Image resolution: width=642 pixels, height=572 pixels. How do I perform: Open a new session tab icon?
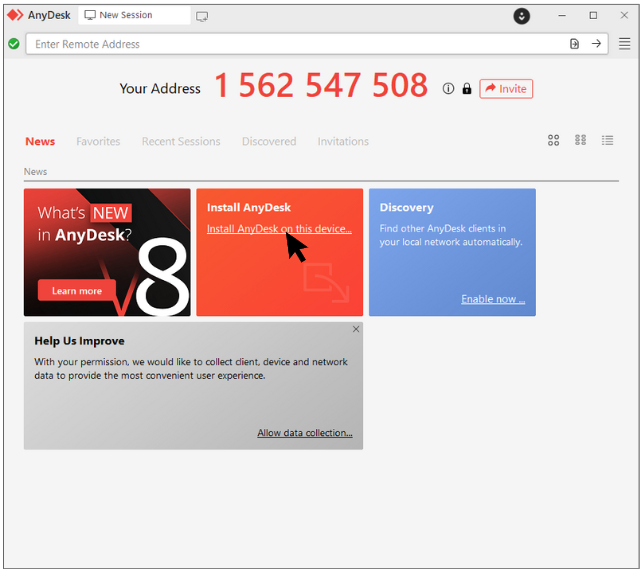pyautogui.click(x=202, y=16)
